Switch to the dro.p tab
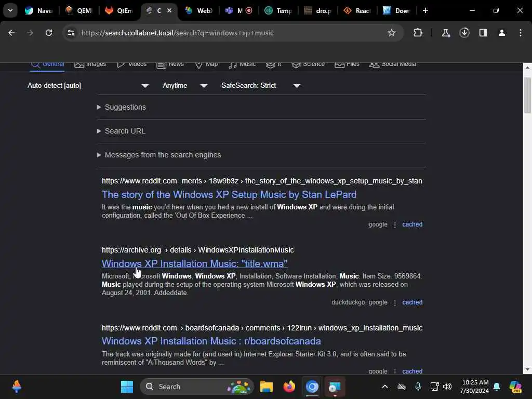The image size is (532, 399). 318,10
